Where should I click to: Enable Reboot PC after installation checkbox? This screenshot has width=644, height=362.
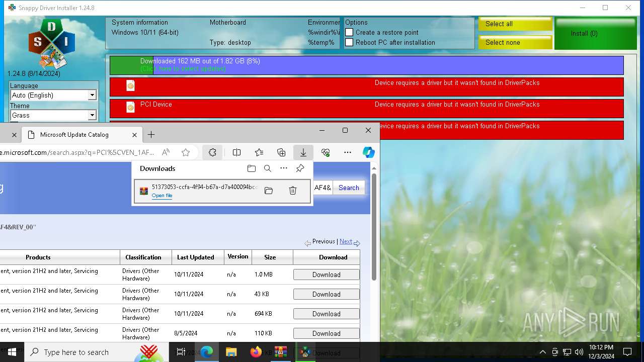349,42
